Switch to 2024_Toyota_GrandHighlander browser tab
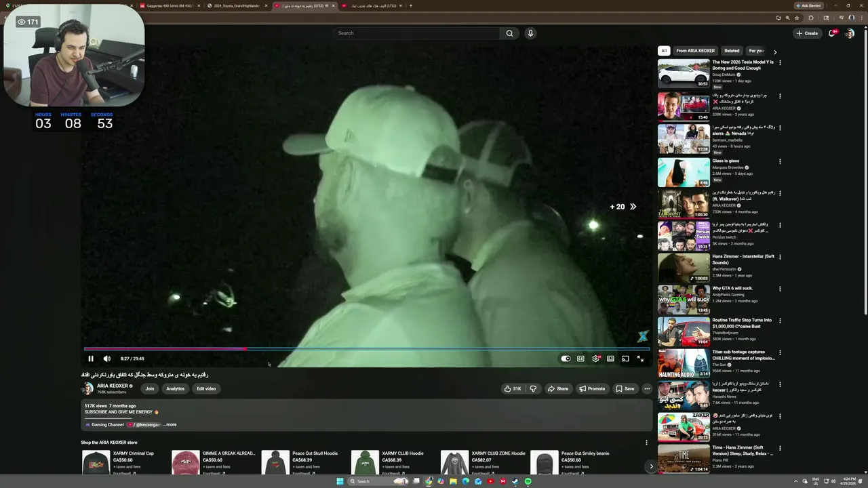This screenshot has width=868, height=488. point(237,5)
